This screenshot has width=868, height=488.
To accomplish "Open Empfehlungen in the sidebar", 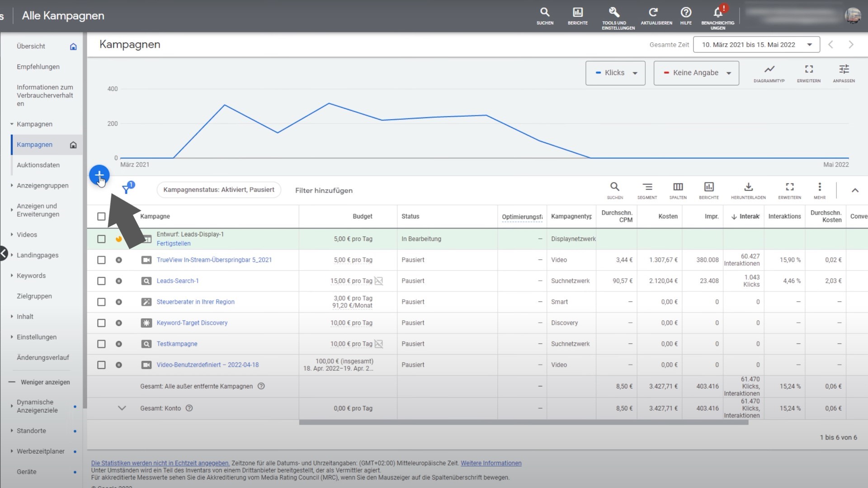I will (x=38, y=66).
